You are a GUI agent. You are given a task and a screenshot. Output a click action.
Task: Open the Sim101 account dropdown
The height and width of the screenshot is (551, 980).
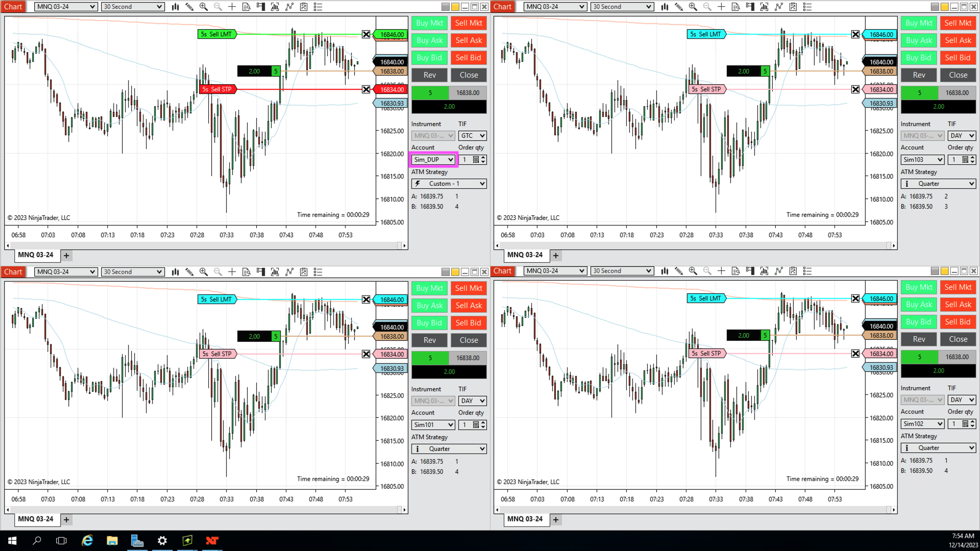coord(433,425)
